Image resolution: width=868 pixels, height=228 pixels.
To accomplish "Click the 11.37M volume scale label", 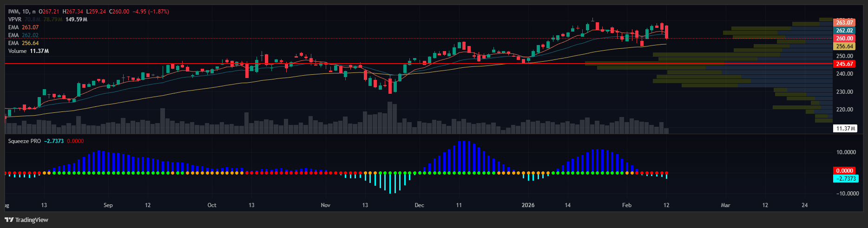I will coord(845,129).
